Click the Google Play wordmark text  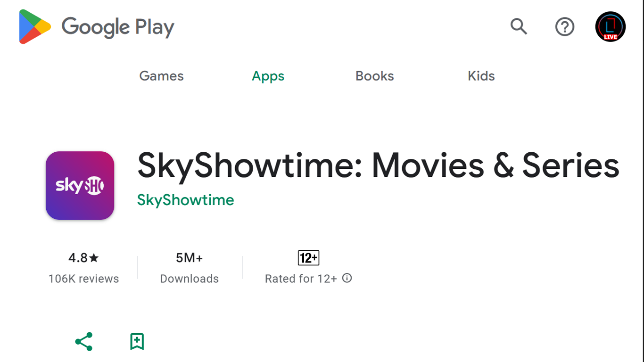[118, 27]
